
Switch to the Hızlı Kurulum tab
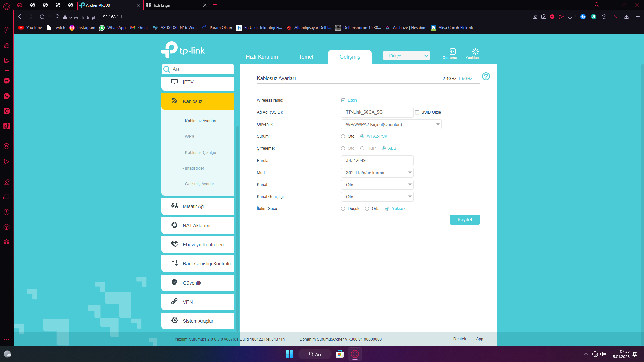coord(262,57)
